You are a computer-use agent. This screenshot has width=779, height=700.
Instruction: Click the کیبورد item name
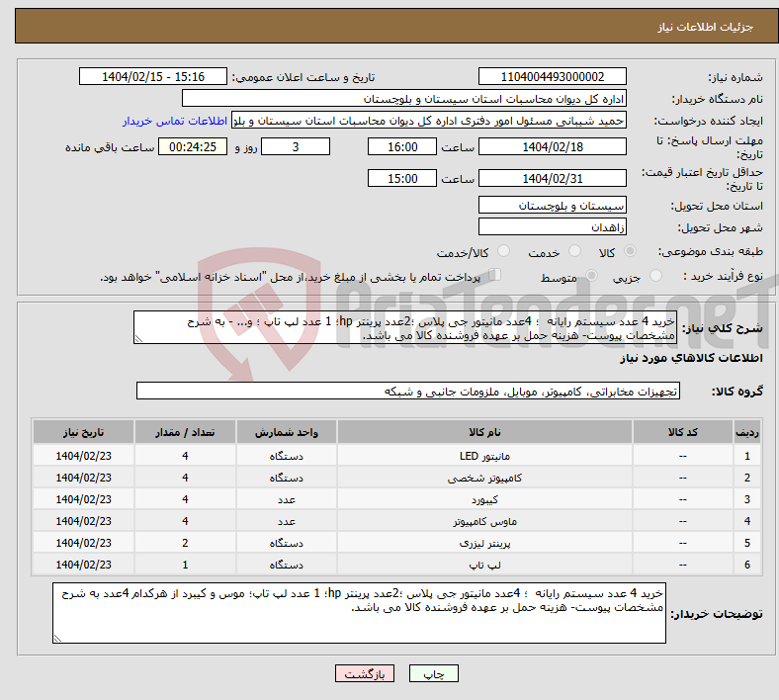tap(484, 499)
